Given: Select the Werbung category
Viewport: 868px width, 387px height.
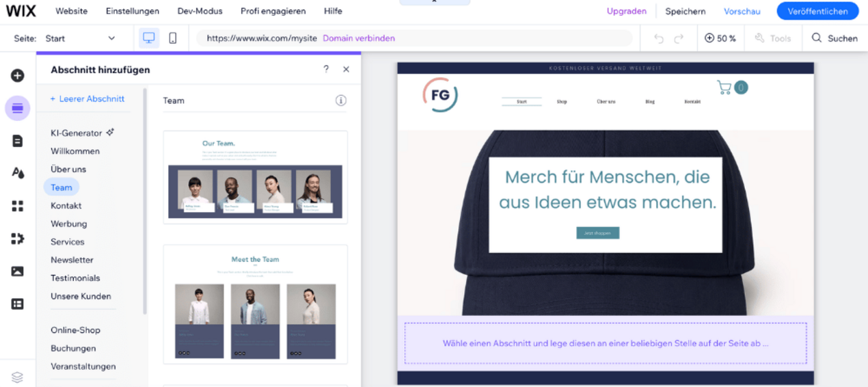Looking at the screenshot, I should (x=69, y=224).
